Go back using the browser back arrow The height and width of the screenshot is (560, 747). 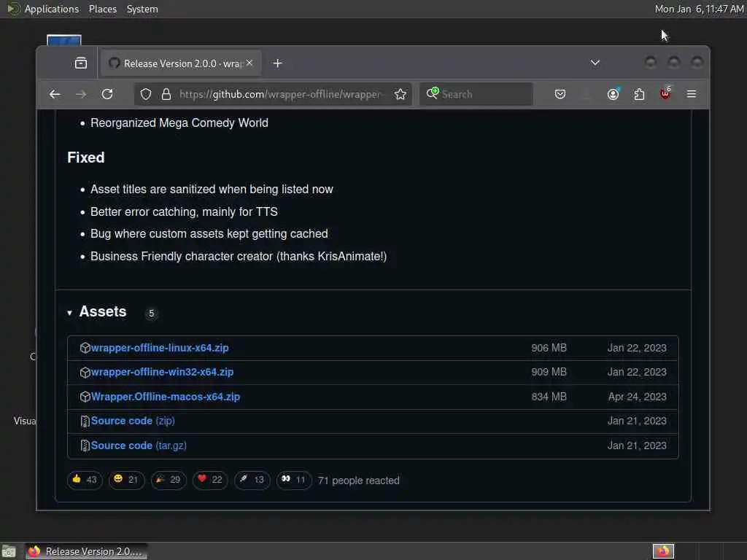point(55,94)
